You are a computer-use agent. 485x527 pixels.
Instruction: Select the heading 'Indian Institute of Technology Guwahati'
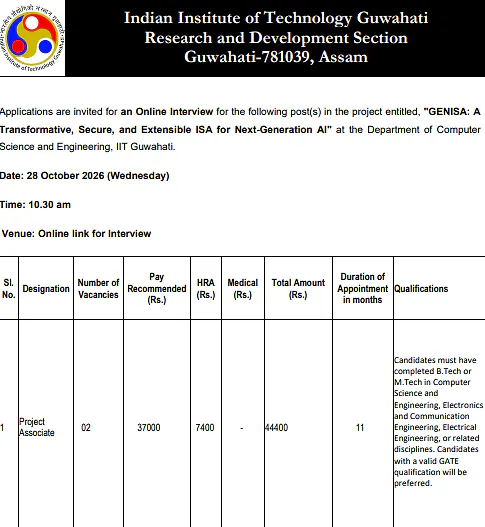(276, 18)
